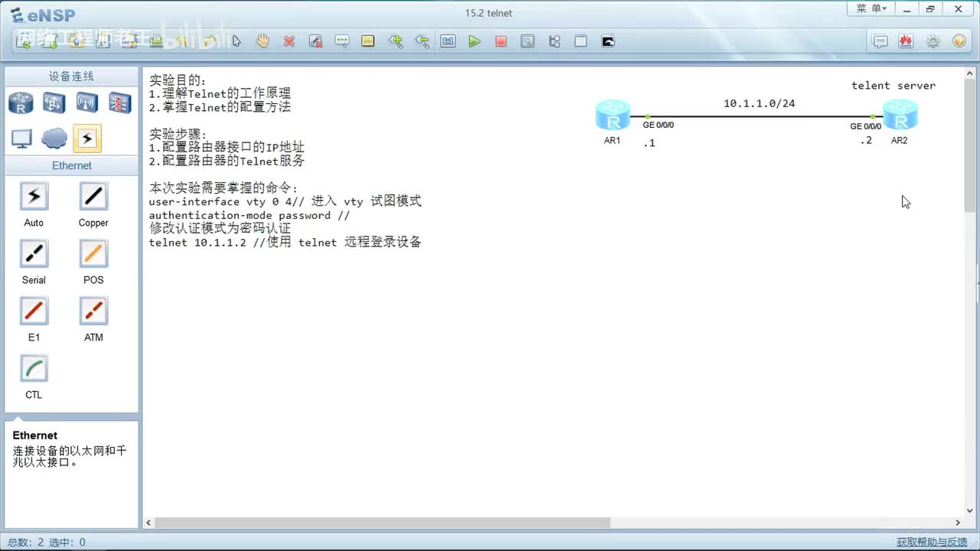
Task: Choose the CTL cable type
Action: click(x=34, y=369)
